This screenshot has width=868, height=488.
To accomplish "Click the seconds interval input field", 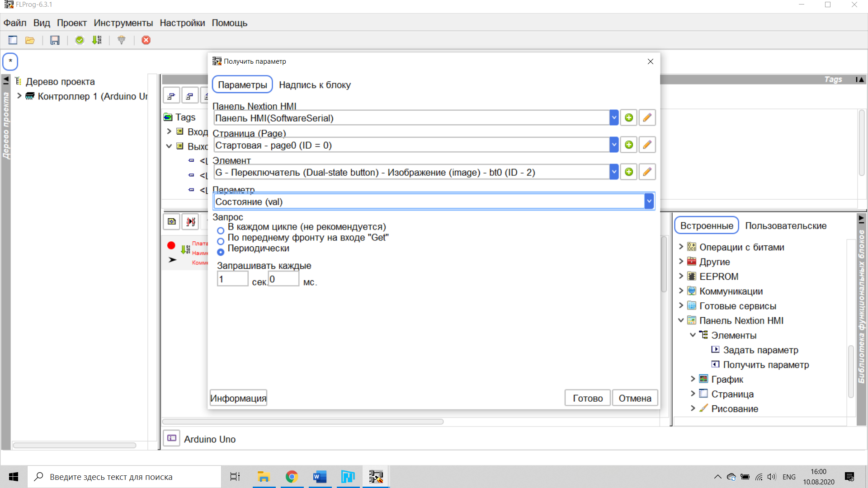I will pyautogui.click(x=232, y=279).
